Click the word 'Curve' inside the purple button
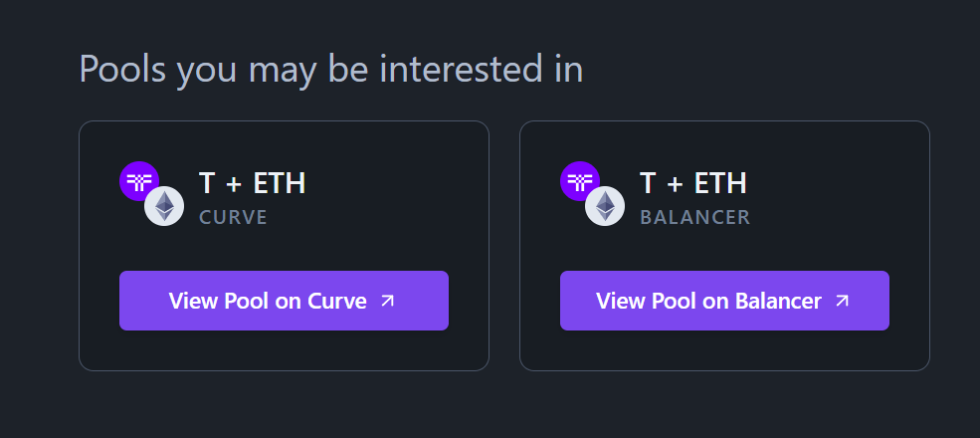Screen dimensions: 980x438 click(x=337, y=301)
